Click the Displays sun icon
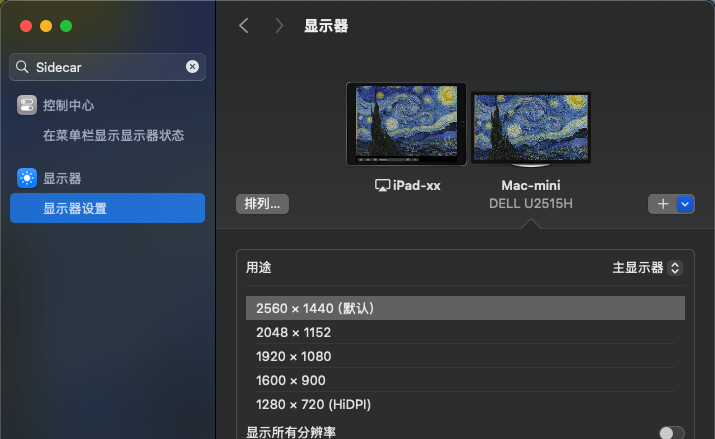The height and width of the screenshot is (439, 715). (x=27, y=178)
